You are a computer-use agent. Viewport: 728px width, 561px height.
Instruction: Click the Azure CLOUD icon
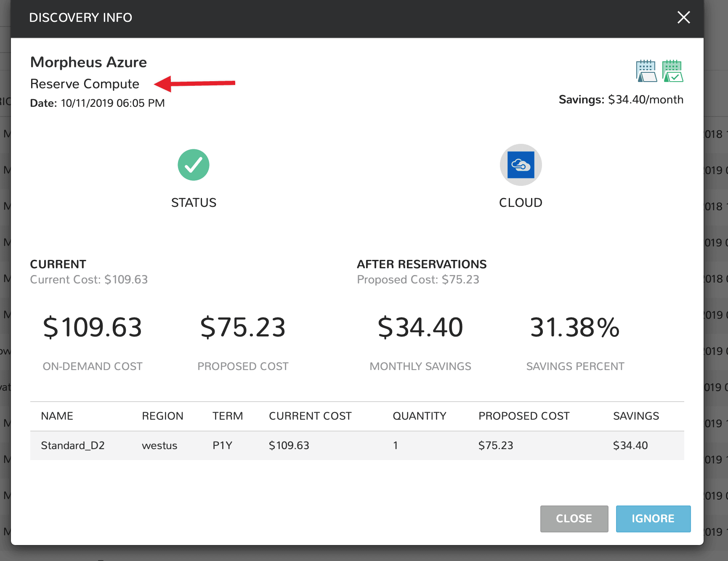[x=521, y=165]
